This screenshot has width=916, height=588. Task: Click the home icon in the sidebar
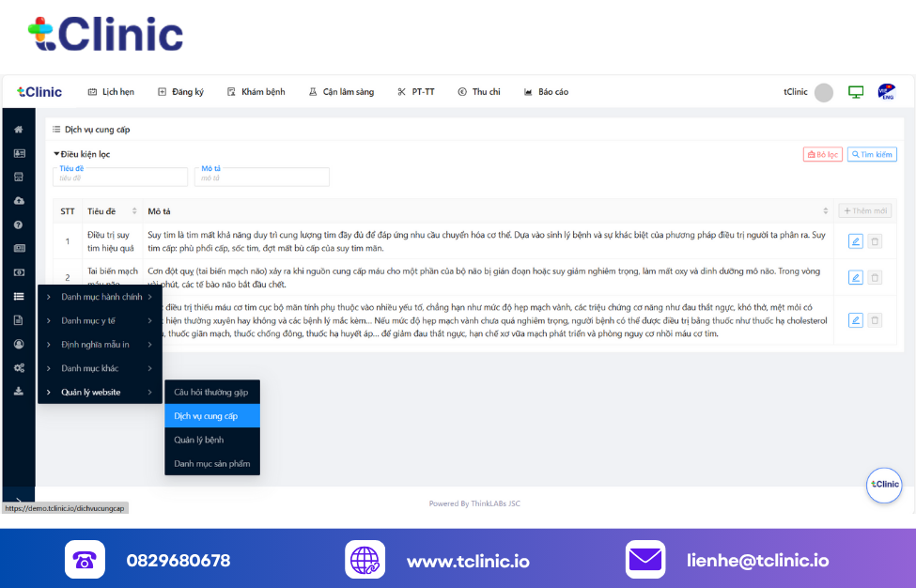coord(19,130)
